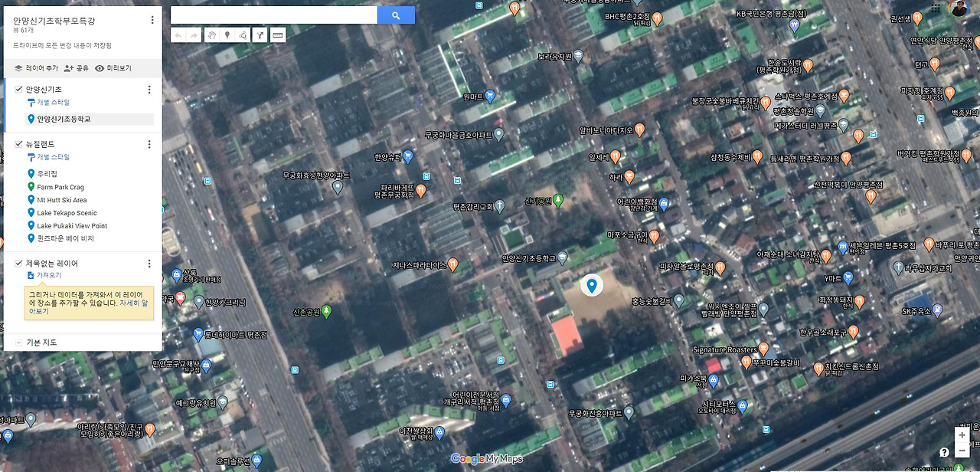The image size is (980, 472).
Task: Click the 가져오기 import link
Action: point(44,275)
